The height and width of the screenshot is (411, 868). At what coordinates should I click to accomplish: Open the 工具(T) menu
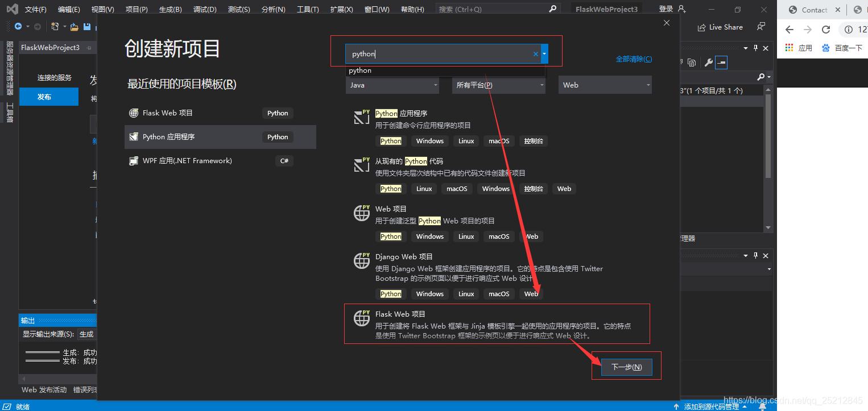[308, 9]
